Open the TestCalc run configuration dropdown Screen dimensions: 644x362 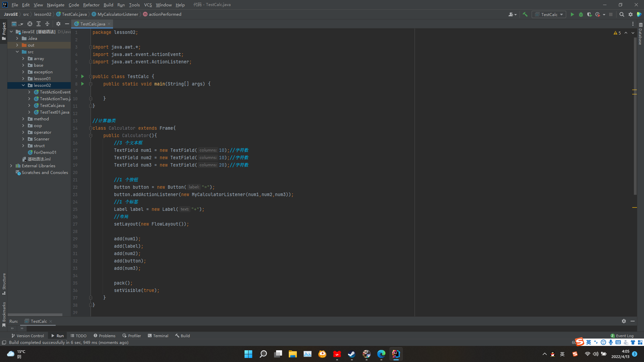tap(549, 14)
